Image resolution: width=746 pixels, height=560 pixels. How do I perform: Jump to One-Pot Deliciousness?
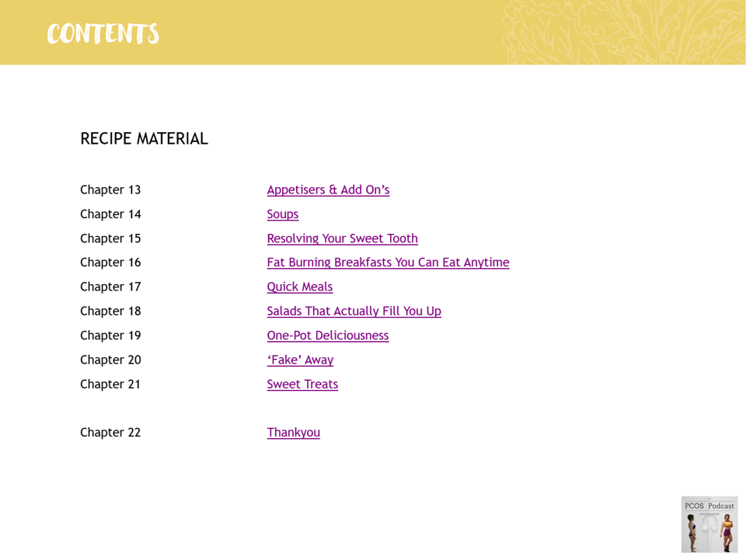pyautogui.click(x=328, y=335)
